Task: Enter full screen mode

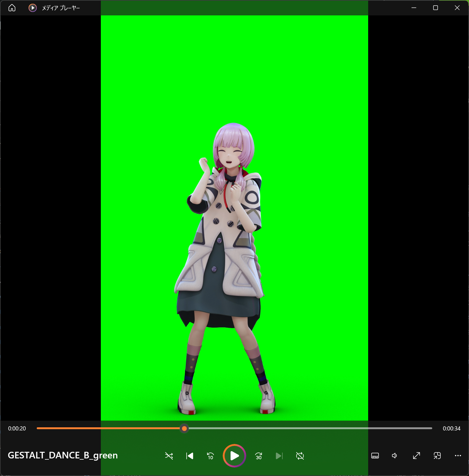Action: point(416,456)
